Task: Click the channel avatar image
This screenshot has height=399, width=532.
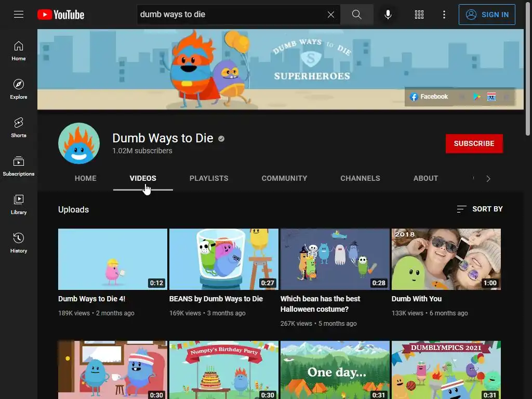Action: point(79,143)
